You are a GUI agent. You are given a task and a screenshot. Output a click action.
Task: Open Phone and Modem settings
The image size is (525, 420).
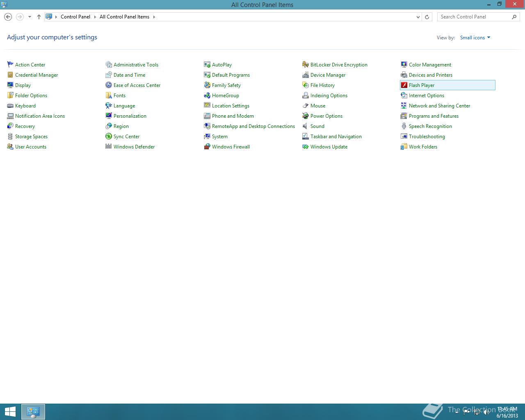233,116
